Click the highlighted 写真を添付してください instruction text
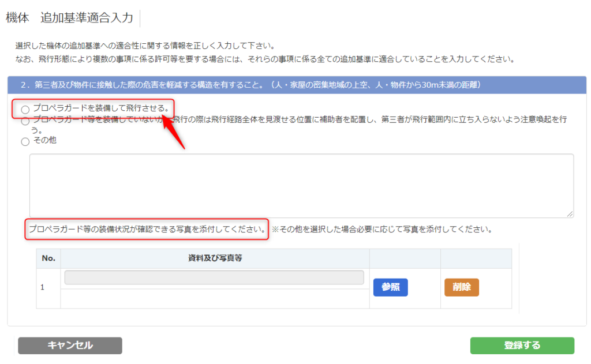The height and width of the screenshot is (364, 591). coord(148,229)
